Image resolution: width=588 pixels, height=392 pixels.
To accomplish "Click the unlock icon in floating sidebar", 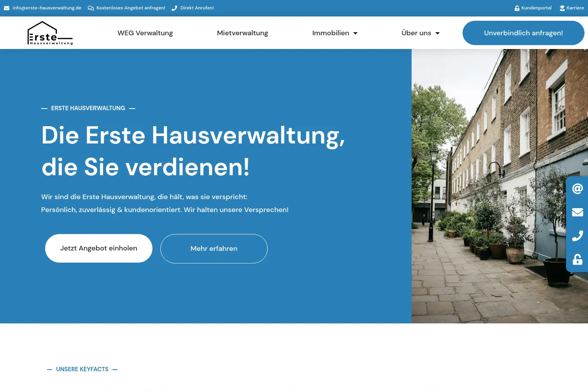I will click(577, 259).
